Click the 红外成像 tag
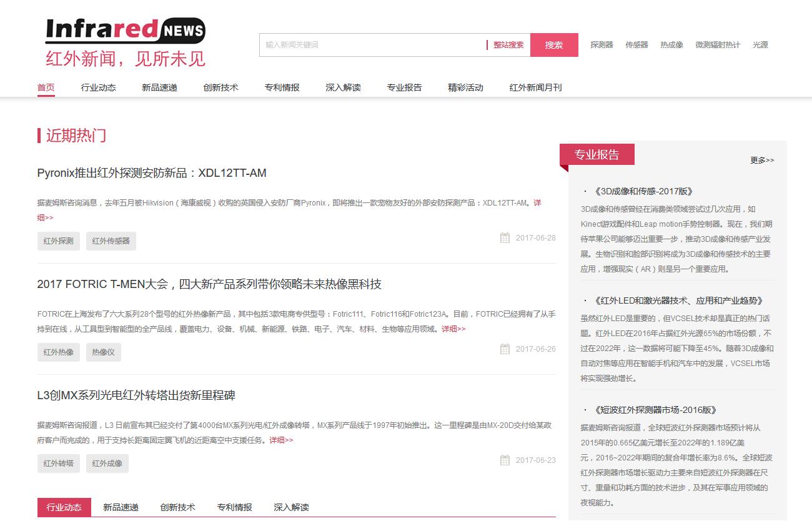 point(107,464)
